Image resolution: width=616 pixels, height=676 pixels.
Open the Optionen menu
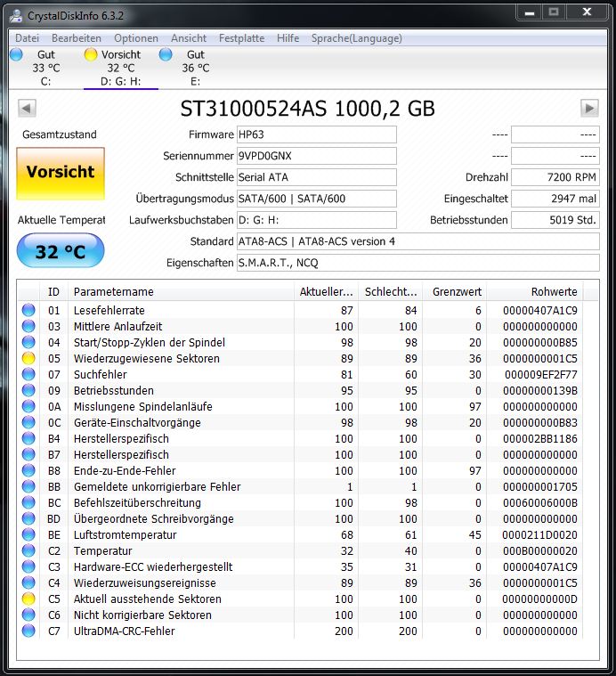tap(136, 38)
